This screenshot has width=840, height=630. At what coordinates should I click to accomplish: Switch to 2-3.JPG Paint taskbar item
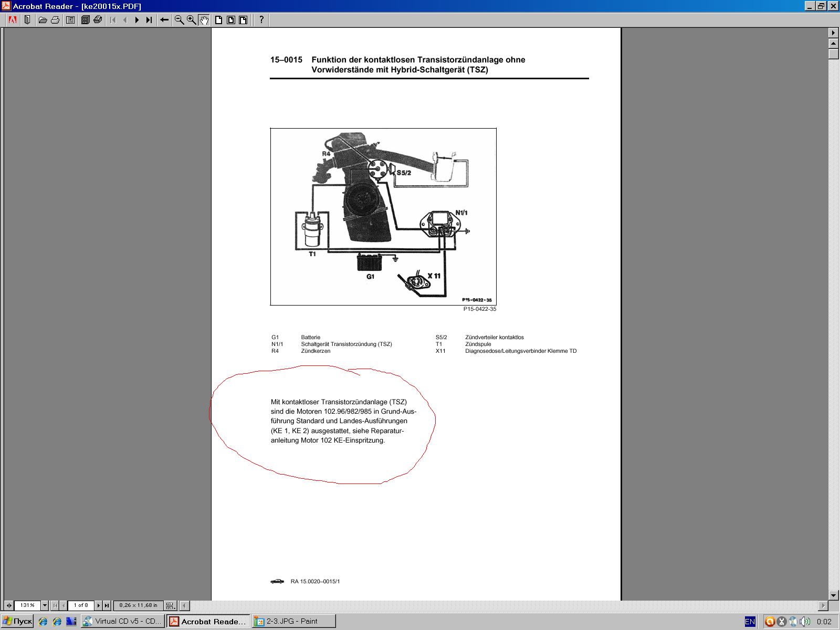click(293, 621)
